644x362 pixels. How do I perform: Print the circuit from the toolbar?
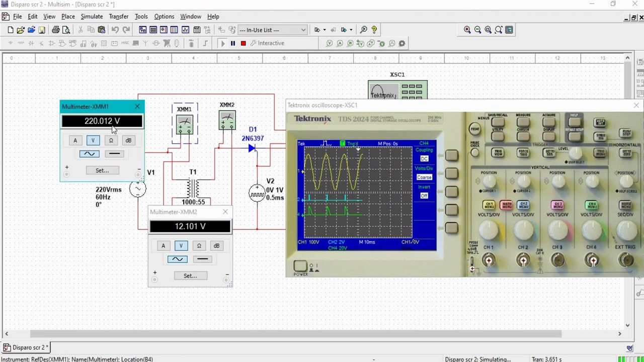[x=56, y=30]
